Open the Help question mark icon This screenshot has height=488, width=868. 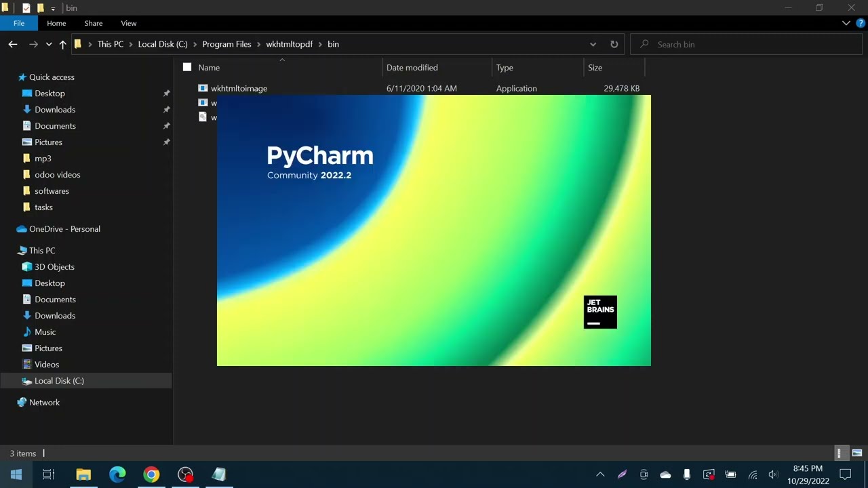point(861,23)
